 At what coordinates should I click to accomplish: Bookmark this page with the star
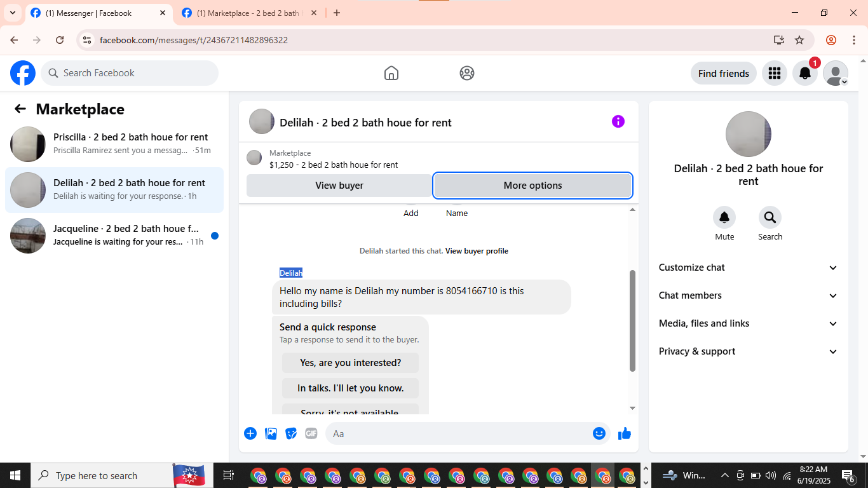[x=799, y=40]
